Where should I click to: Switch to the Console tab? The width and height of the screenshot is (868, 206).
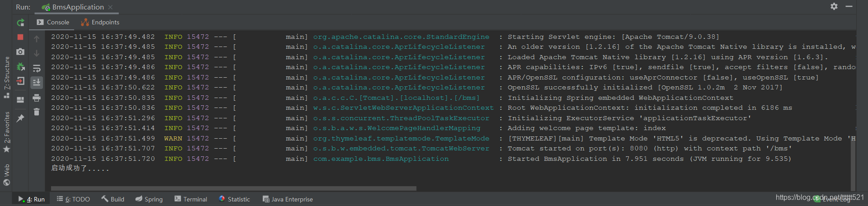pyautogui.click(x=53, y=22)
